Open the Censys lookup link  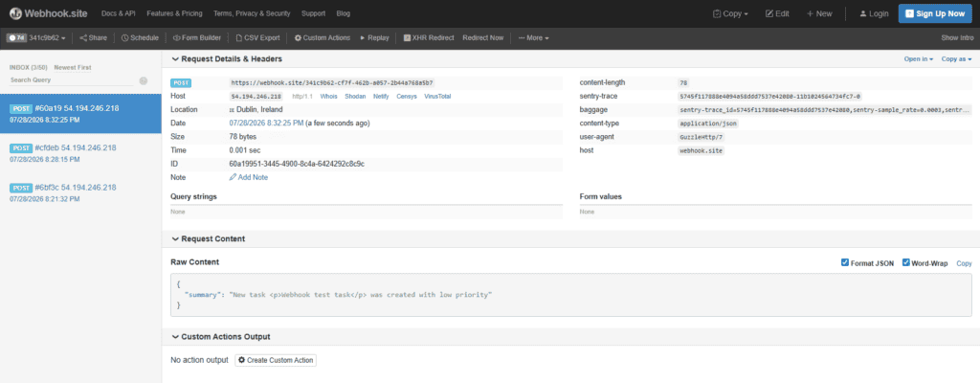pos(407,97)
